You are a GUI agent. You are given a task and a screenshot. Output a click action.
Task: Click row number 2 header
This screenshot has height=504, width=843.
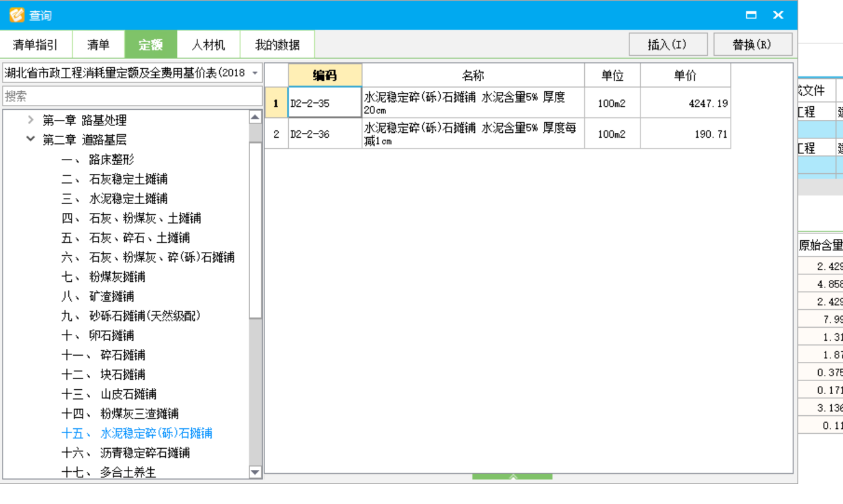coord(276,134)
